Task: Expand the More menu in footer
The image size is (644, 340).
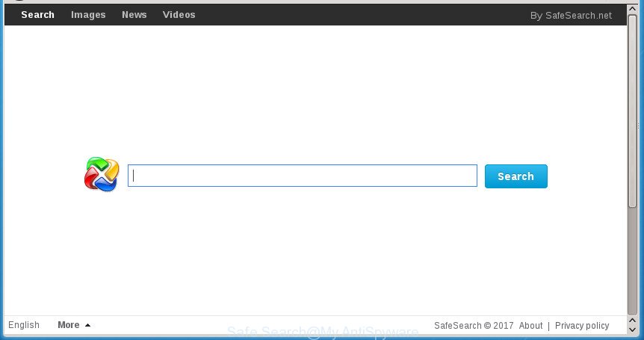Action: pos(74,325)
